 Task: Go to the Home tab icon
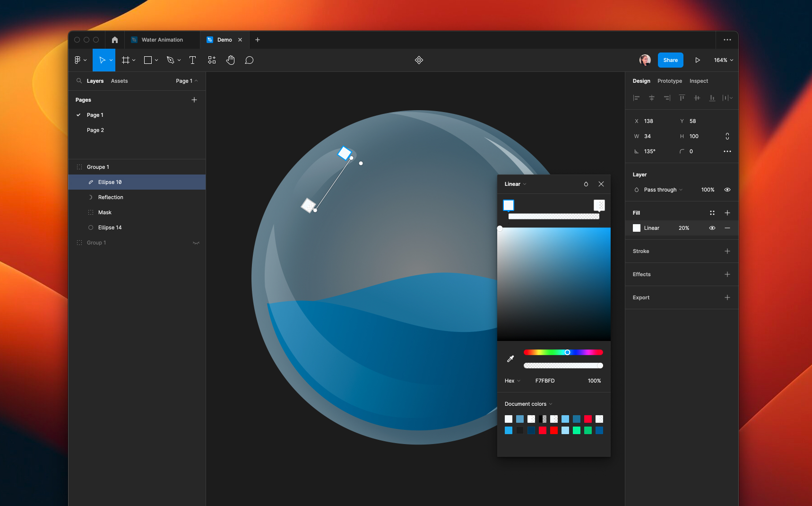[115, 40]
